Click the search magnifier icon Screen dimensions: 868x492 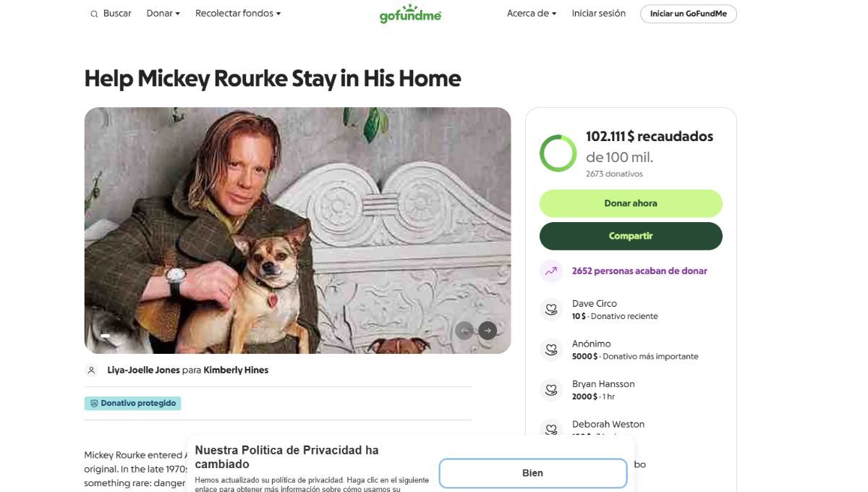94,13
